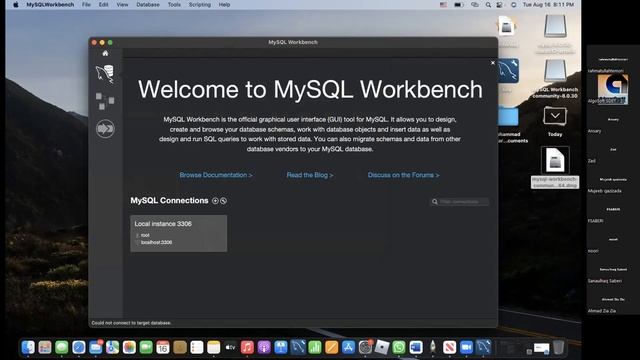
Task: Close the welcome message with the X
Action: tap(493, 63)
